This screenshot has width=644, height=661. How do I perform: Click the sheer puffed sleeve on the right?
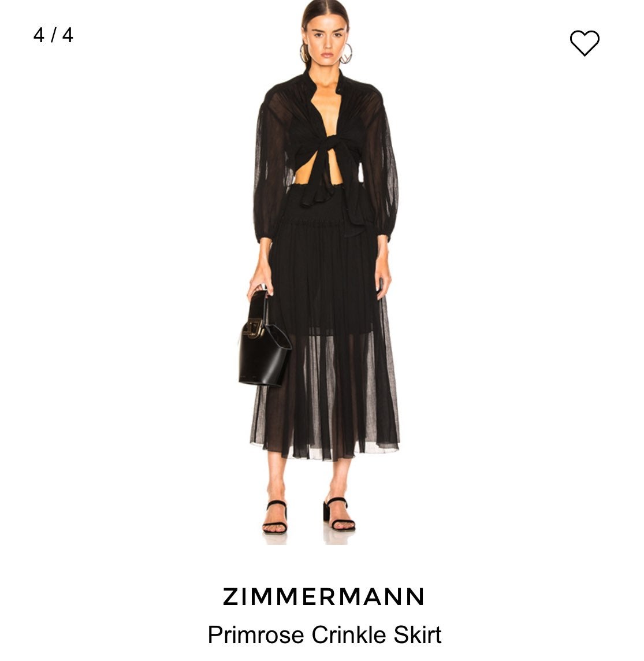381,169
